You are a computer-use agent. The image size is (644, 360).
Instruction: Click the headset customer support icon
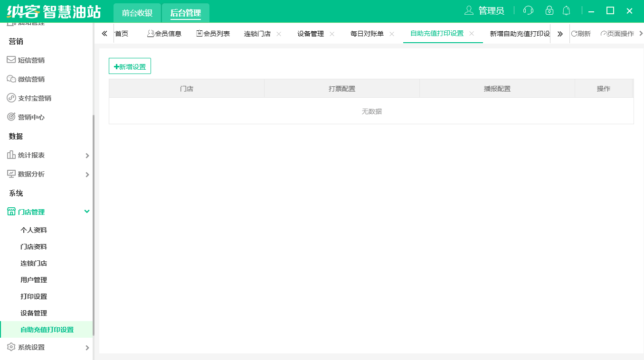click(x=528, y=10)
